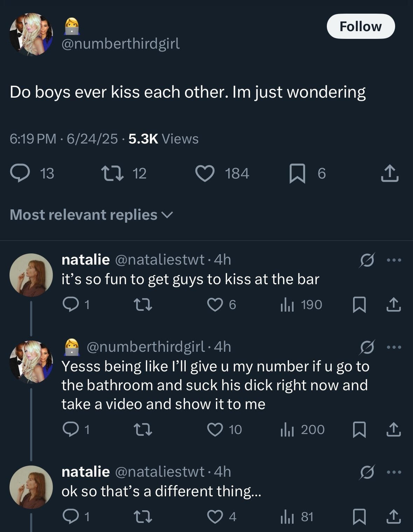The height and width of the screenshot is (532, 413).
Task: Open the Most relevant replies dropdown
Action: tap(91, 215)
